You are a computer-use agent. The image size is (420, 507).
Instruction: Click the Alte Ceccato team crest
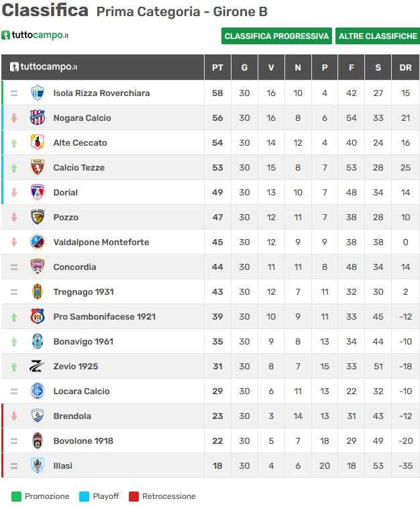tap(38, 143)
